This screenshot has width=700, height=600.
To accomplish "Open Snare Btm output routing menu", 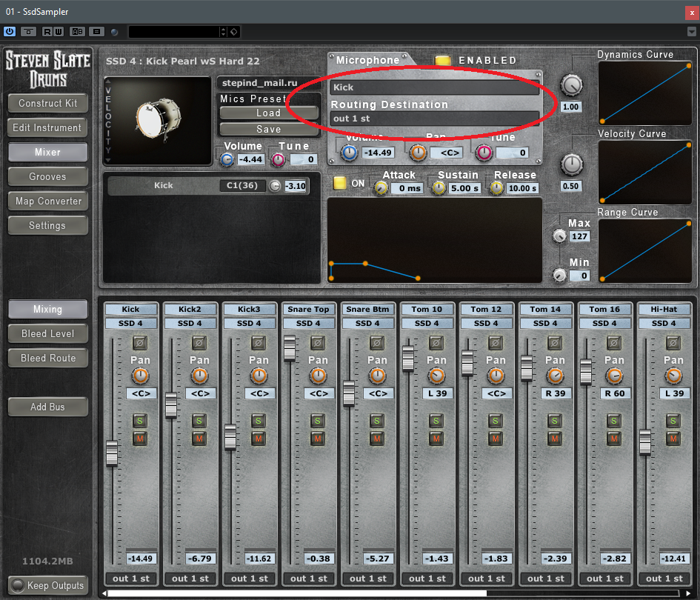I will (368, 578).
